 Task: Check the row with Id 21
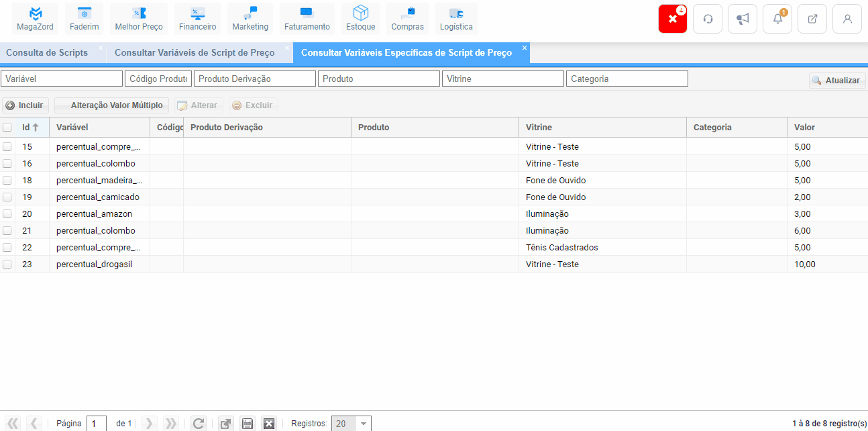tap(7, 230)
